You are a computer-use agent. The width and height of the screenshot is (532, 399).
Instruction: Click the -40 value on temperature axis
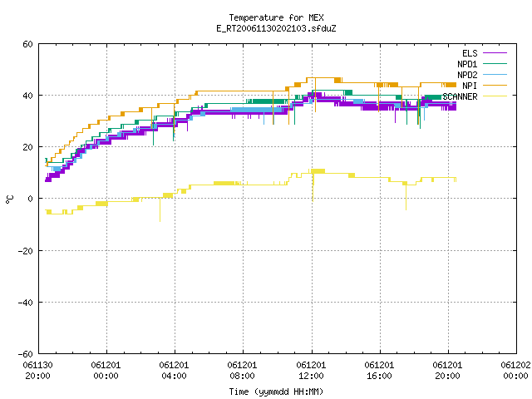(x=25, y=303)
